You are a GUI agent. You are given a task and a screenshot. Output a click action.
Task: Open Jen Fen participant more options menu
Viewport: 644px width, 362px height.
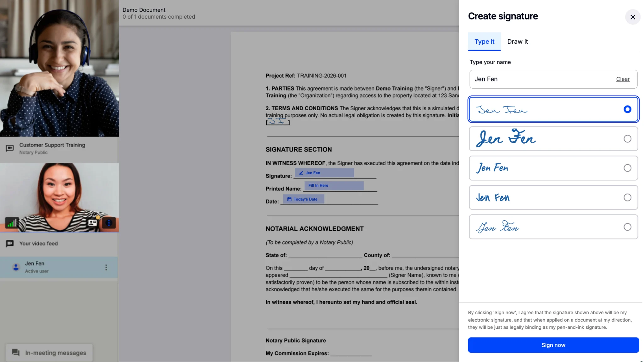coord(106,267)
